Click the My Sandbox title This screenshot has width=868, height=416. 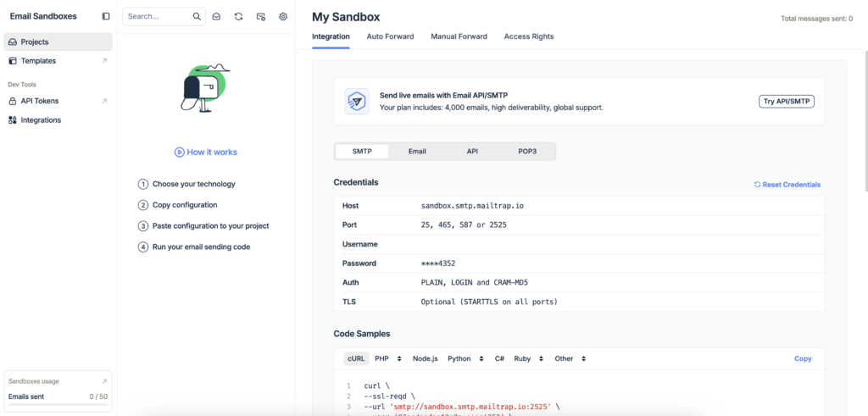(x=346, y=17)
